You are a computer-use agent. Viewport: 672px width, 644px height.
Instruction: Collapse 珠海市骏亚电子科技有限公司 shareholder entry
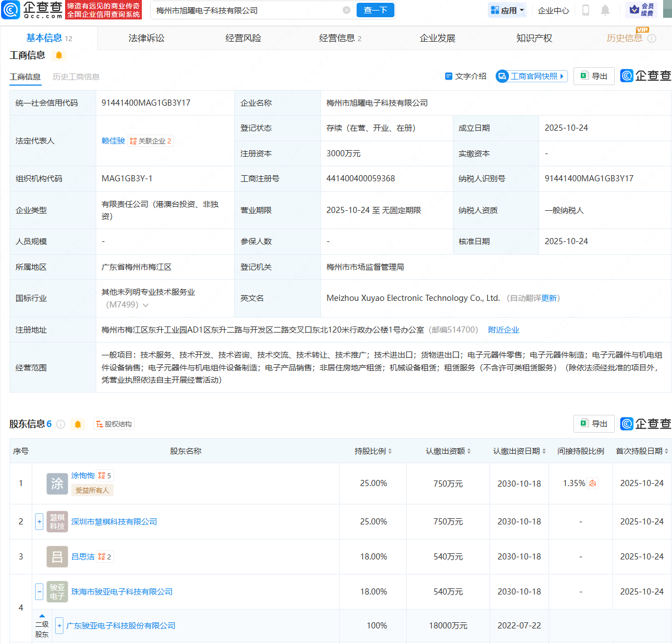39,592
